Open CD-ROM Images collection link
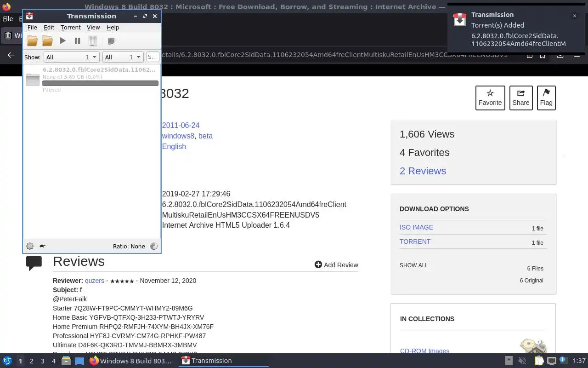The image size is (588, 368). pos(424,351)
